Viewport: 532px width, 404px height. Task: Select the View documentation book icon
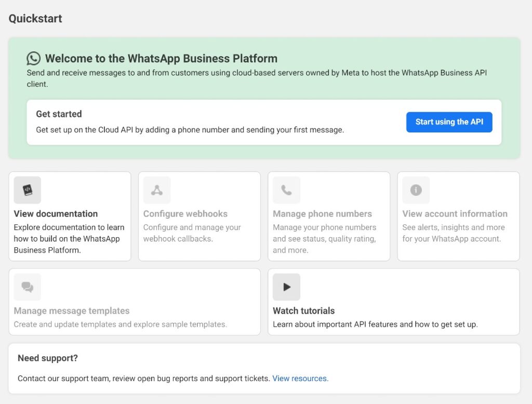(27, 190)
